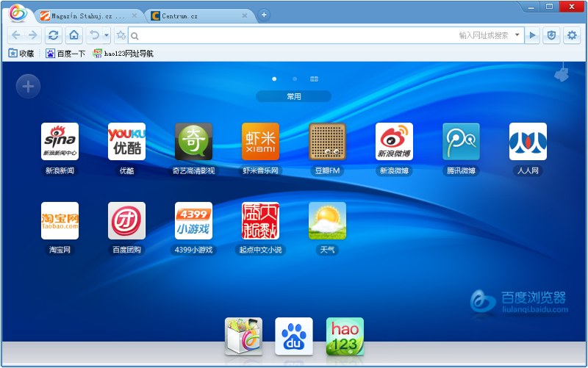Click the round plus button to add a tile
The height and width of the screenshot is (368, 588).
click(28, 87)
